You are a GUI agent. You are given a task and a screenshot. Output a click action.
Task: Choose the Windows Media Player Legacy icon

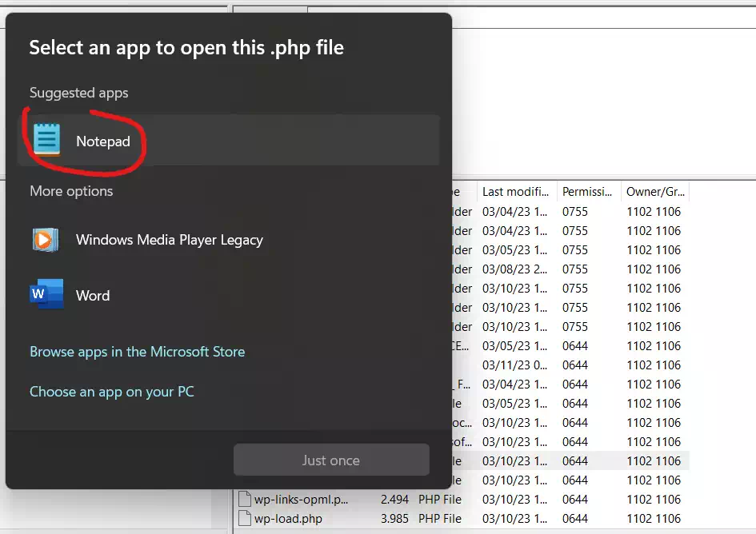click(46, 240)
